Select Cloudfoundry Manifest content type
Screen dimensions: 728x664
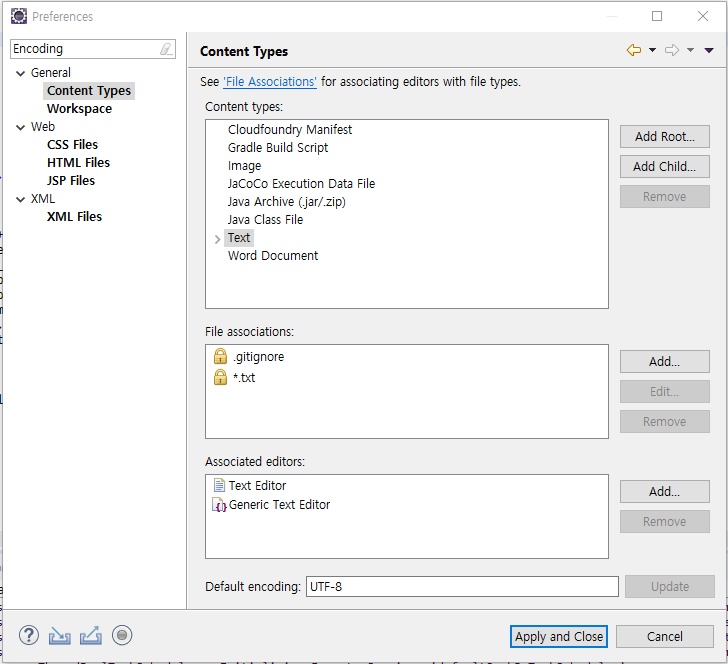(x=290, y=130)
